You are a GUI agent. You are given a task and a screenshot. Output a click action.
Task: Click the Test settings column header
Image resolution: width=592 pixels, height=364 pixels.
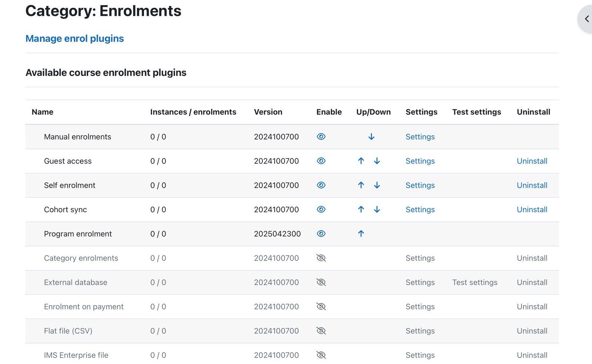477,112
